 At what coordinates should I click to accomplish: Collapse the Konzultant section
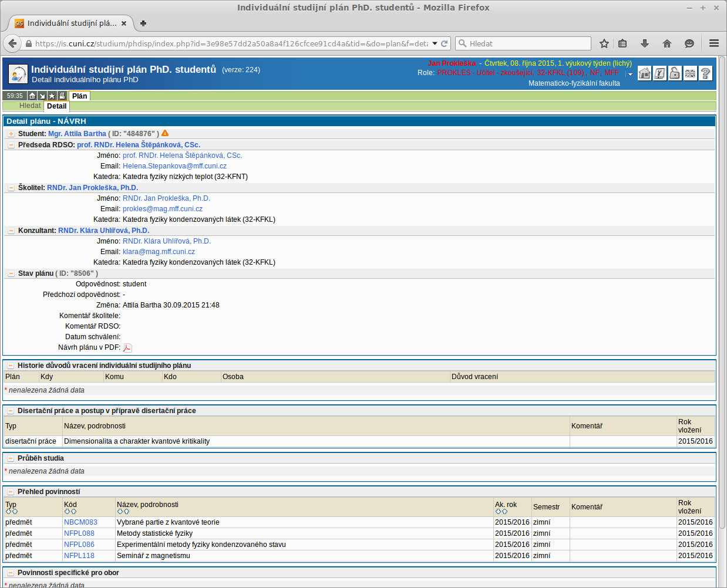click(x=11, y=231)
